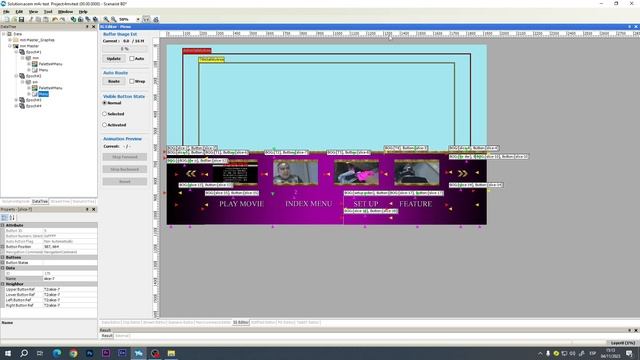Click the second movie thumbnail with face
This screenshot has width=640, height=360.
tap(296, 172)
